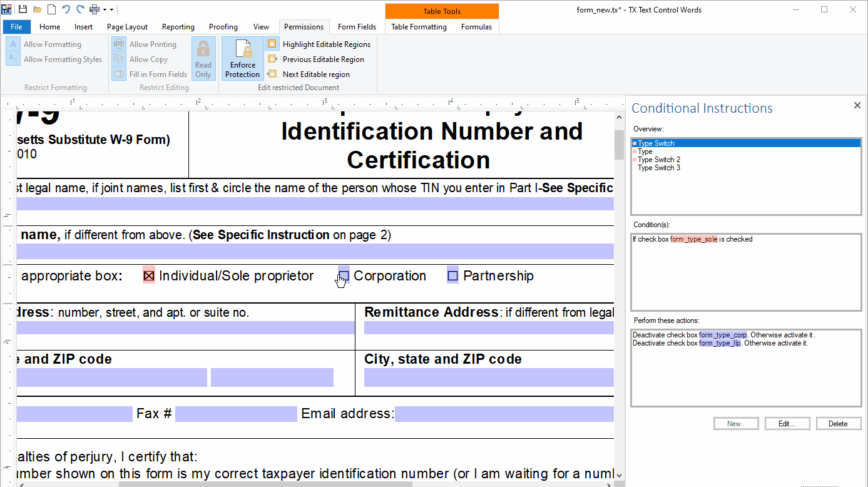Check the Corporation checkbox
The width and height of the screenshot is (868, 487).
[x=344, y=275]
